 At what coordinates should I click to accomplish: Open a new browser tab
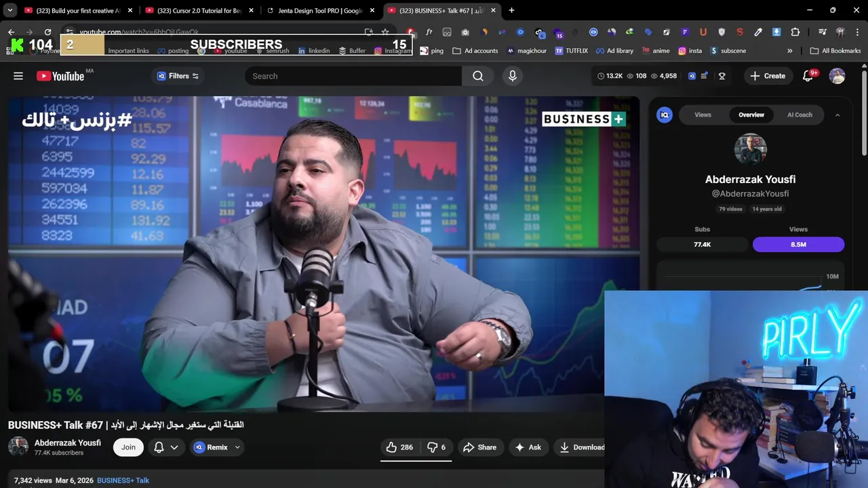pos(511,10)
